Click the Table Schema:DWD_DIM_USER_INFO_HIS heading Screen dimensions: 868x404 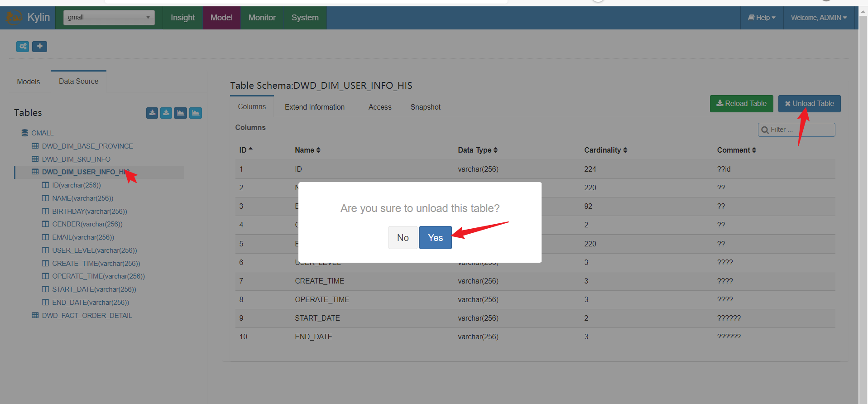pyautogui.click(x=321, y=85)
